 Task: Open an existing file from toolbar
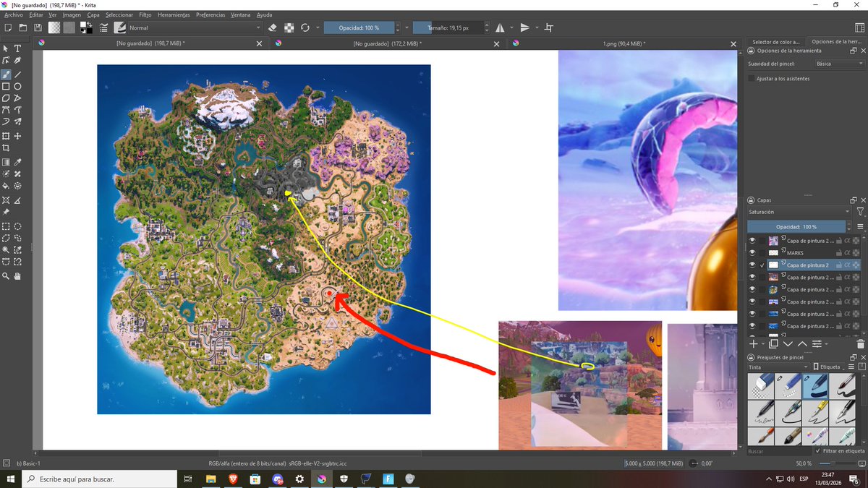22,27
